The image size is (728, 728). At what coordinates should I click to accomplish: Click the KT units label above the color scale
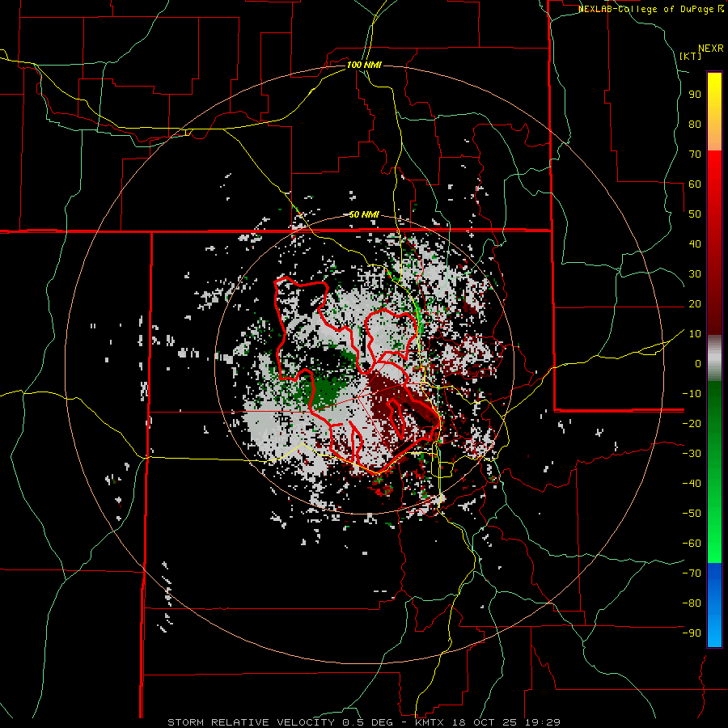691,56
